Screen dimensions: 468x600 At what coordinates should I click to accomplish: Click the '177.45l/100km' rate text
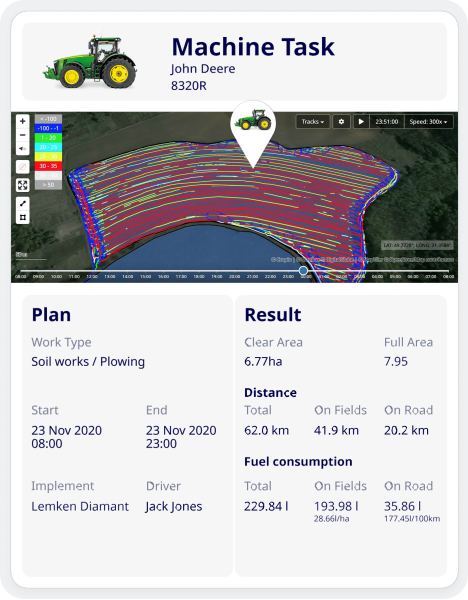tap(412, 519)
